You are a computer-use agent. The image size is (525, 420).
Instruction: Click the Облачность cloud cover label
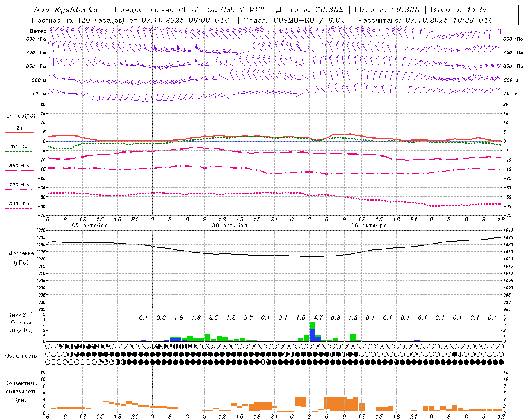pos(21,356)
